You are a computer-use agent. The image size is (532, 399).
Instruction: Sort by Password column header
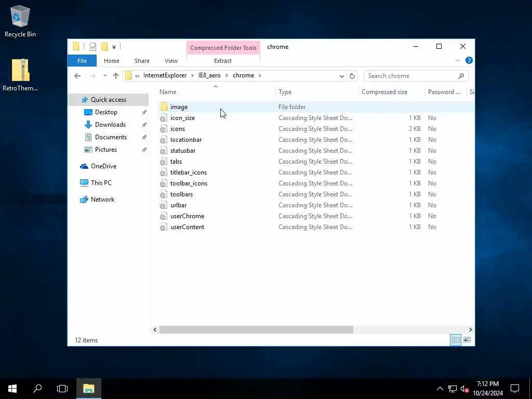[445, 92]
